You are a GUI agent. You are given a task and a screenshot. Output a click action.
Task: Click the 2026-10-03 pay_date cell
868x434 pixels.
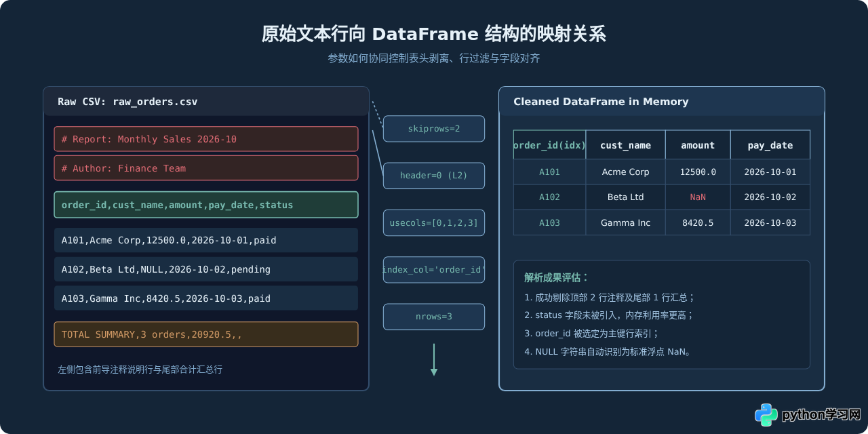tap(770, 222)
